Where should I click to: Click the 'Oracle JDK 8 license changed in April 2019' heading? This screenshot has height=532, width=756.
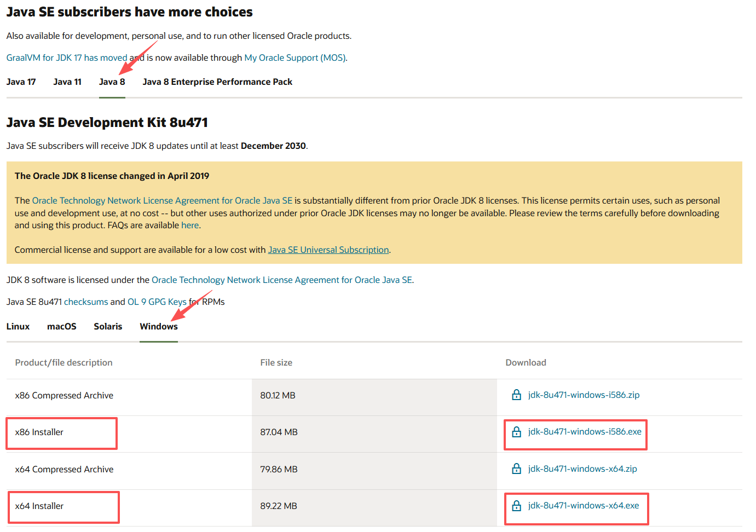112,176
